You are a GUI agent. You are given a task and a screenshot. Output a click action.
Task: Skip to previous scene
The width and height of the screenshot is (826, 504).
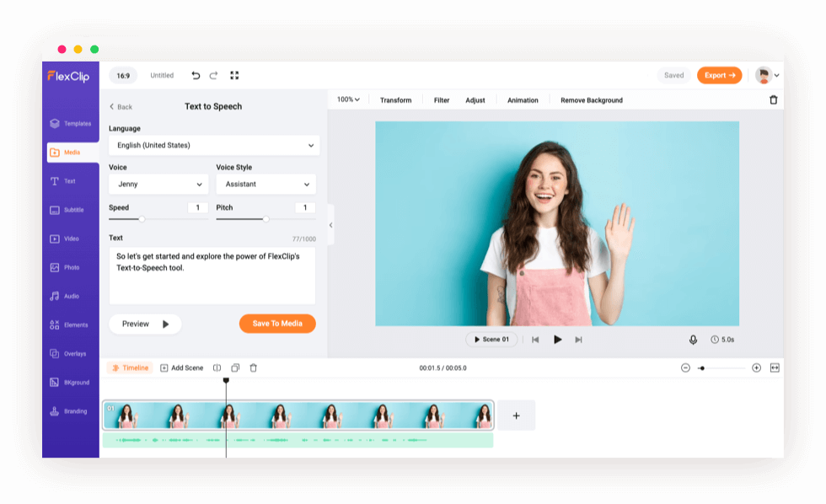click(x=535, y=340)
